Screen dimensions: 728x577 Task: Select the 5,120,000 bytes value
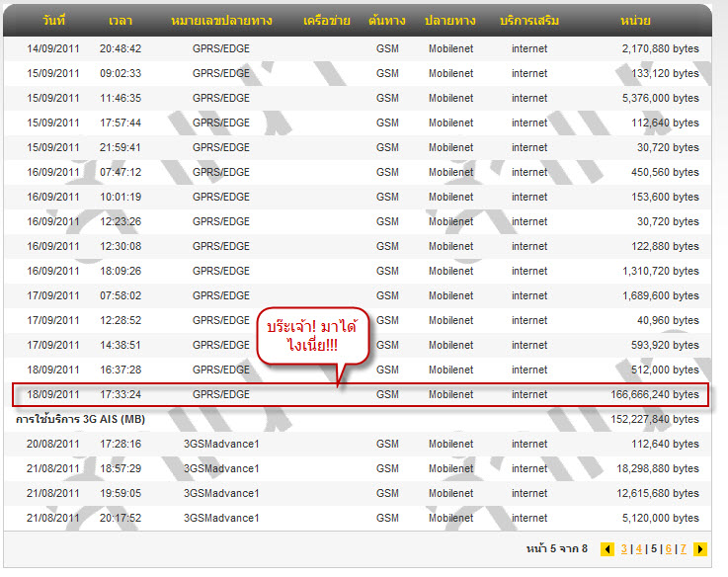coord(660,518)
